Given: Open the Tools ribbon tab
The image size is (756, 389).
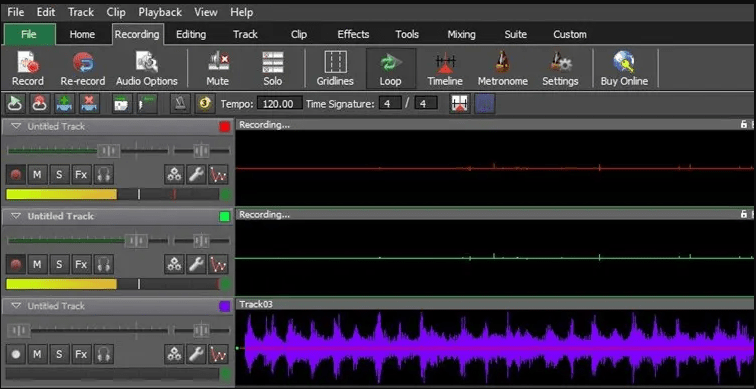Looking at the screenshot, I should tap(407, 35).
